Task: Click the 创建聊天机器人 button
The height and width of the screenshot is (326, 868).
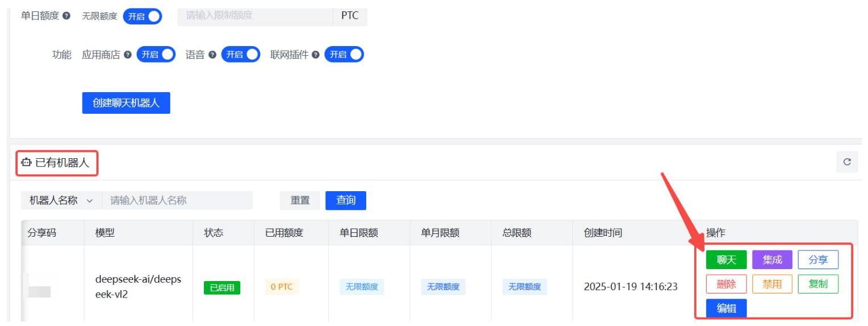Action: (x=126, y=103)
